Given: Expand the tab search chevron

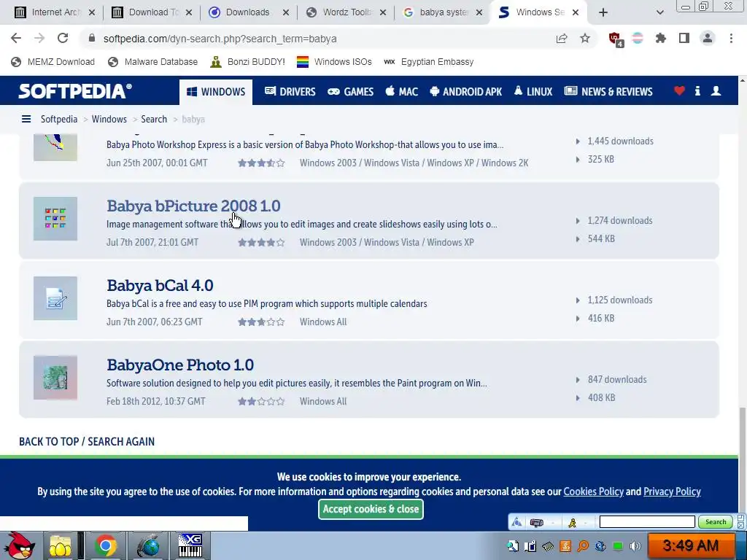Looking at the screenshot, I should [x=659, y=13].
